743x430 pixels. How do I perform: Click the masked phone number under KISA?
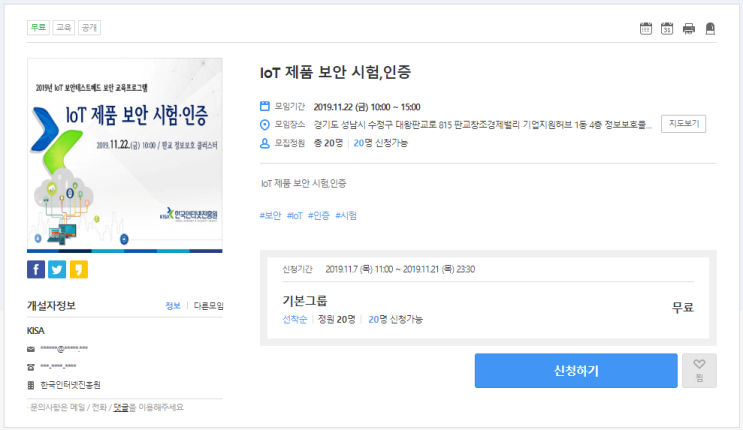click(58, 367)
